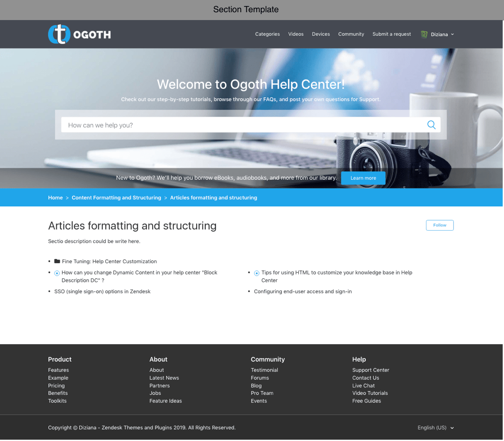The height and width of the screenshot is (441, 504).
Task: Click the magnifier search icon
Action: pos(431,125)
